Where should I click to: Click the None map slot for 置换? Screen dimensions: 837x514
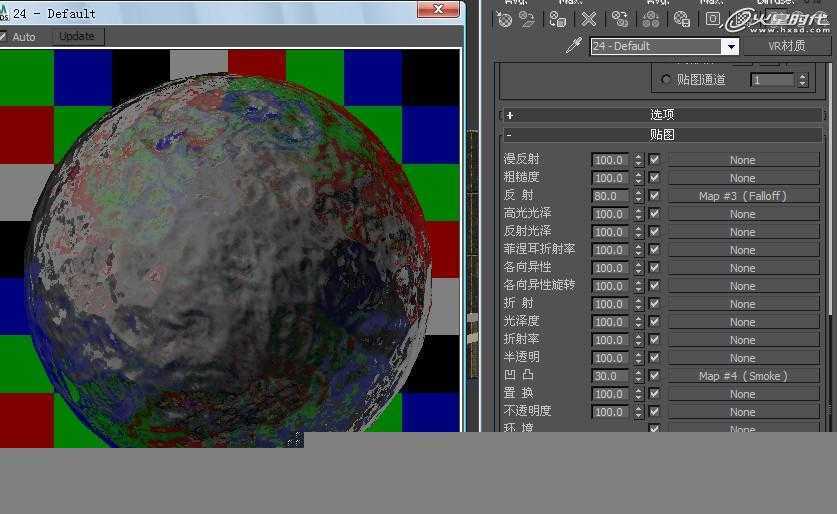click(x=743, y=394)
